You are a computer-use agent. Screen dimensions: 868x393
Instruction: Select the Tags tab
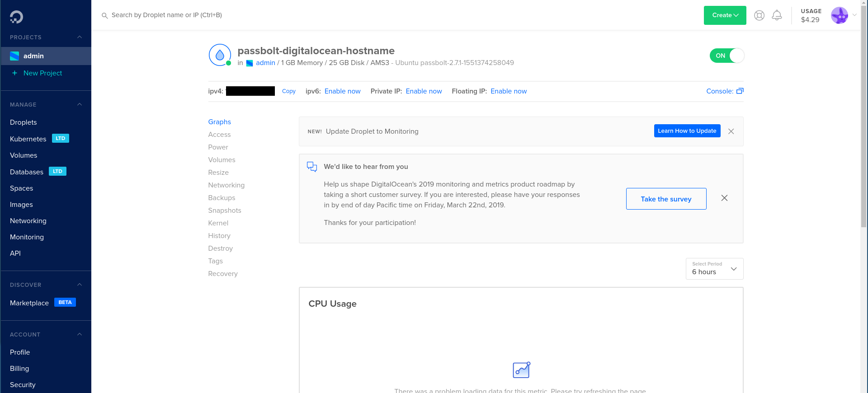[216, 261]
